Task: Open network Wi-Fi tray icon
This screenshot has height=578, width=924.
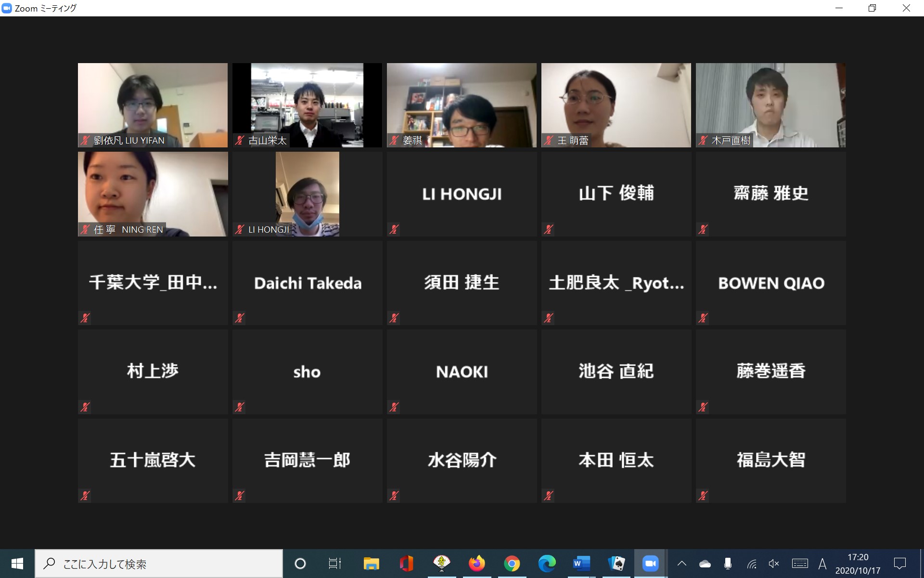Action: tap(752, 564)
